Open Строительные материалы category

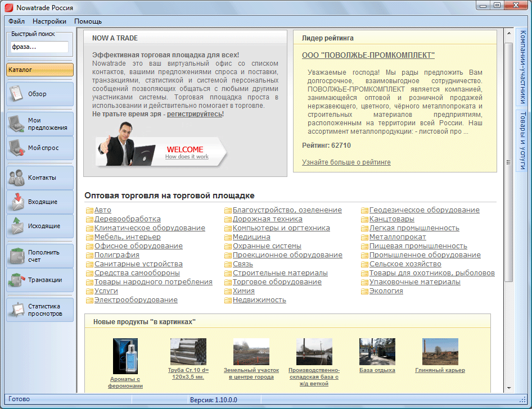280,273
